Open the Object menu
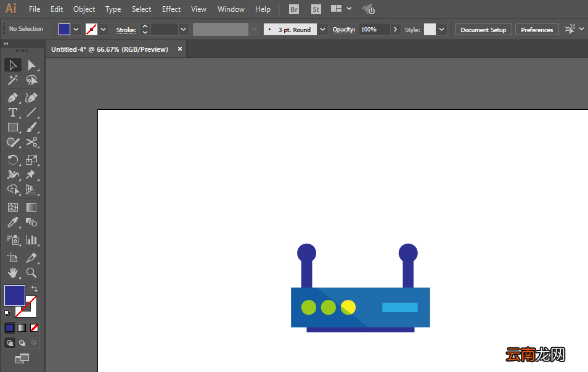Image resolution: width=588 pixels, height=372 pixels. click(x=84, y=9)
